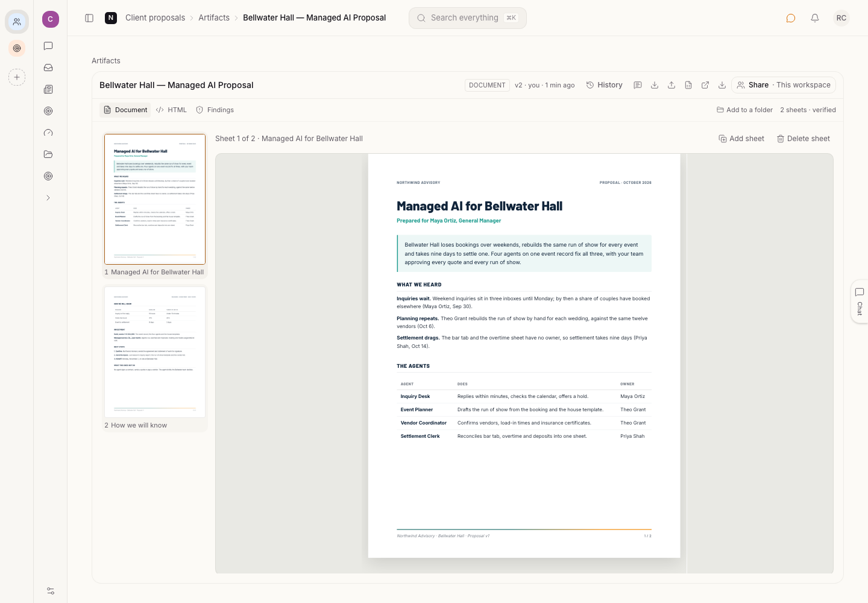Viewport: 868px width, 603px height.
Task: Open the notifications bell
Action: coord(815,18)
